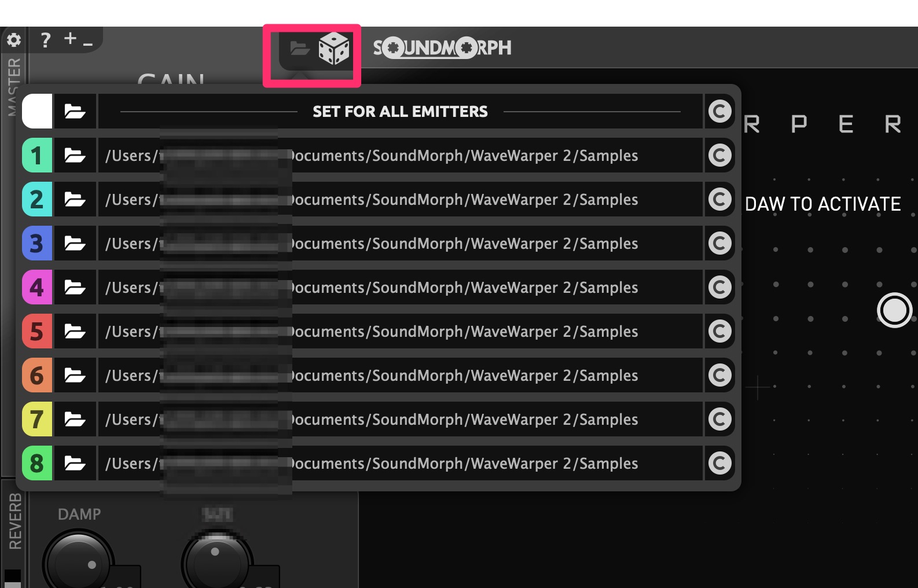The width and height of the screenshot is (918, 588).
Task: Click the DAMP knob in Reverb
Action: point(78,560)
